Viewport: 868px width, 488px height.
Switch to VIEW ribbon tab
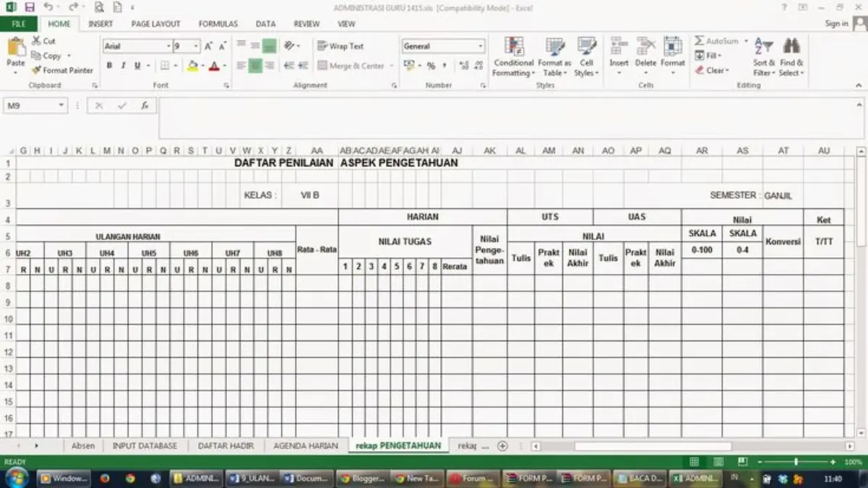346,24
